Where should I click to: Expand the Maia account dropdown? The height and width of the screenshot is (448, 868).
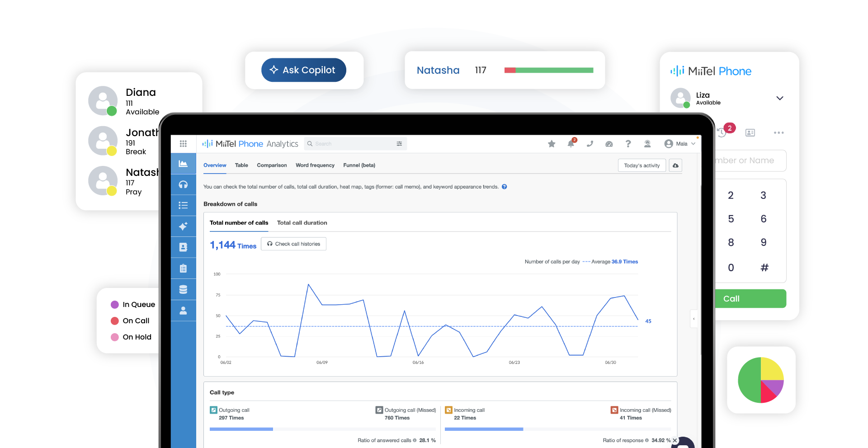click(x=680, y=144)
